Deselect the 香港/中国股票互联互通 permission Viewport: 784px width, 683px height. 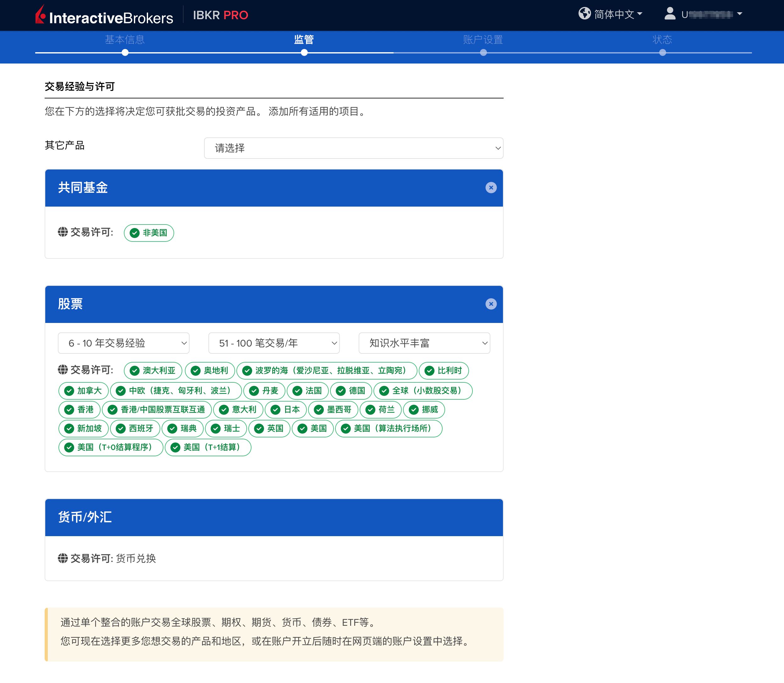[x=157, y=410]
